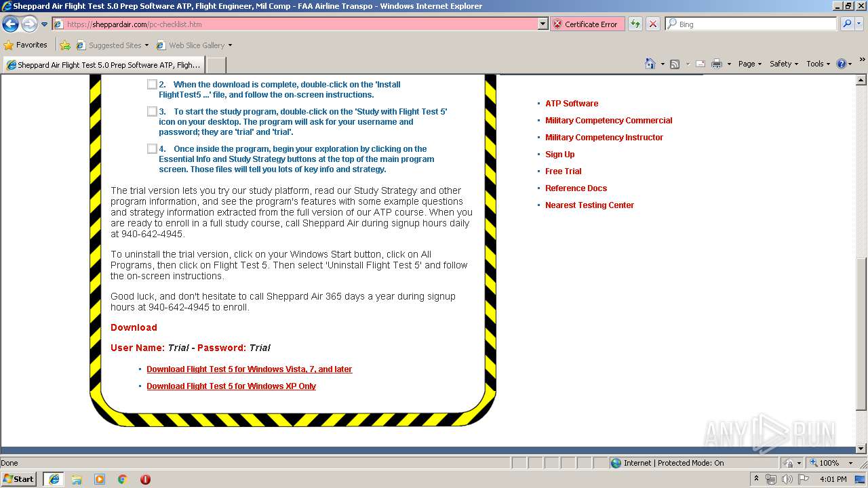
Task: Click the address bar URL field
Action: click(295, 24)
